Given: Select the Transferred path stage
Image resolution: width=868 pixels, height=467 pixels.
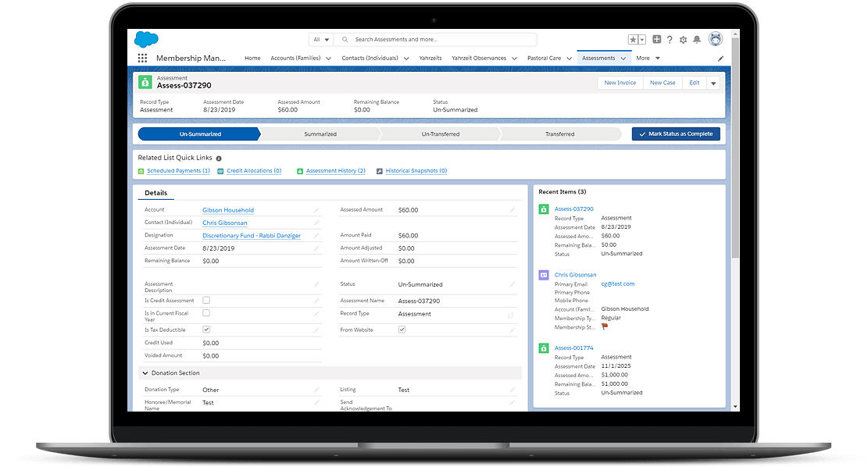Looking at the screenshot, I should tap(559, 134).
